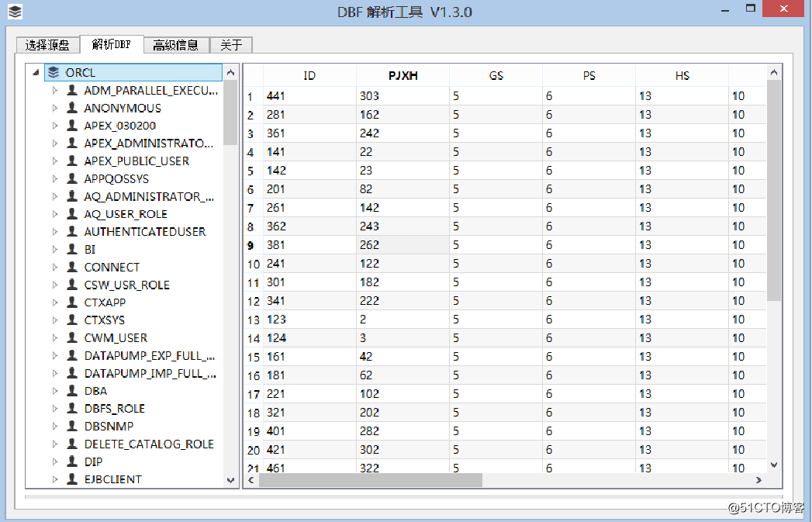
Task: Click the table's vertical scrollbar thumb
Action: coord(774,191)
